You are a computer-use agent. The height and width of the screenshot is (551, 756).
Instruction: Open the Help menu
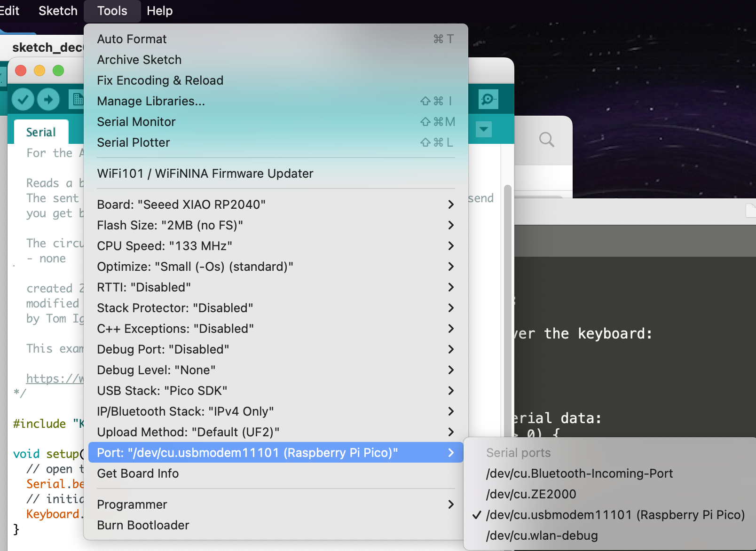coord(159,11)
